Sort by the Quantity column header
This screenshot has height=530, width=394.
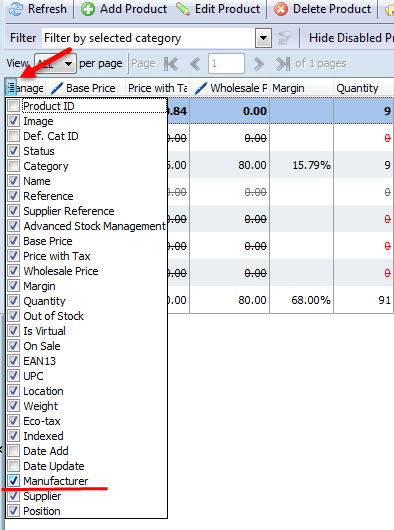[357, 88]
